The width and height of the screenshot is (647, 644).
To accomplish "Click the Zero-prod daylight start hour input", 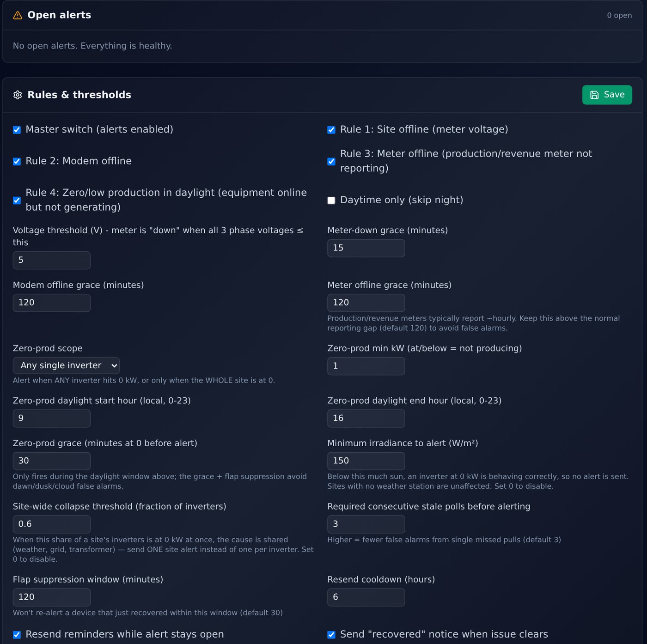I will coord(52,418).
